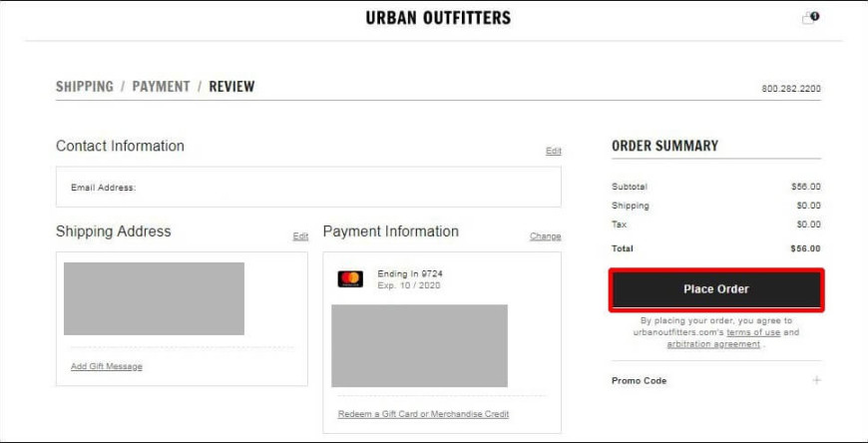Expand the Promo Code plus icon
This screenshot has width=868, height=443.
816,380
